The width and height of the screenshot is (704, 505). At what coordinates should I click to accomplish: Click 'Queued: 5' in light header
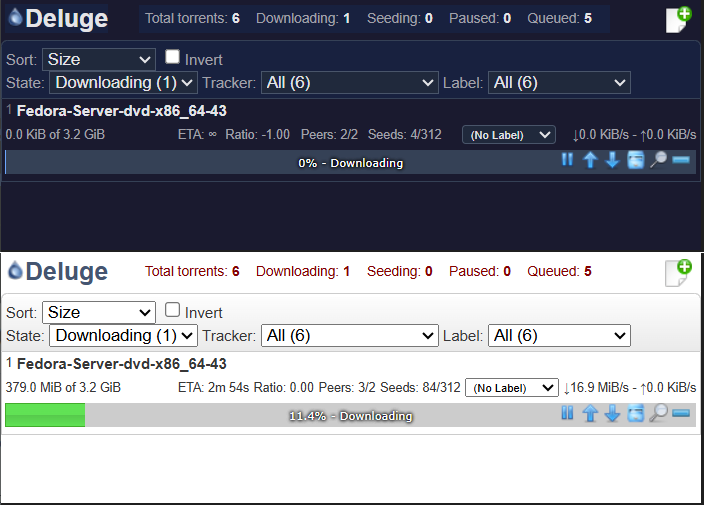point(559,271)
